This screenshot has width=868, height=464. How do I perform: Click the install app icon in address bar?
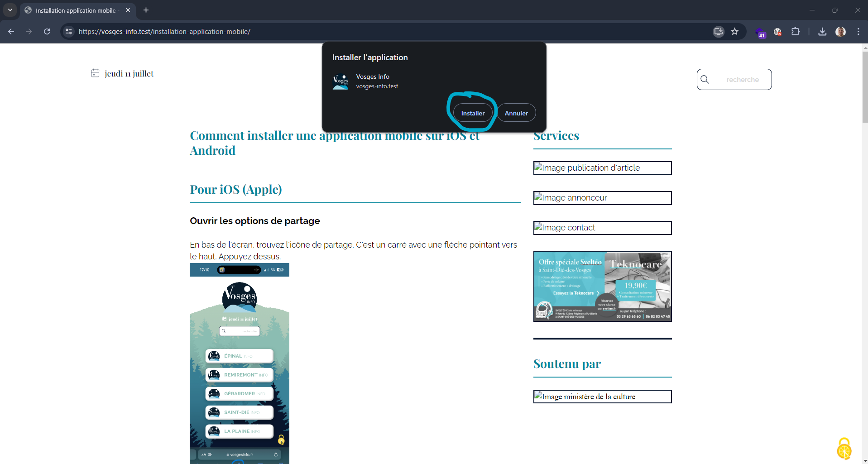[x=719, y=32]
